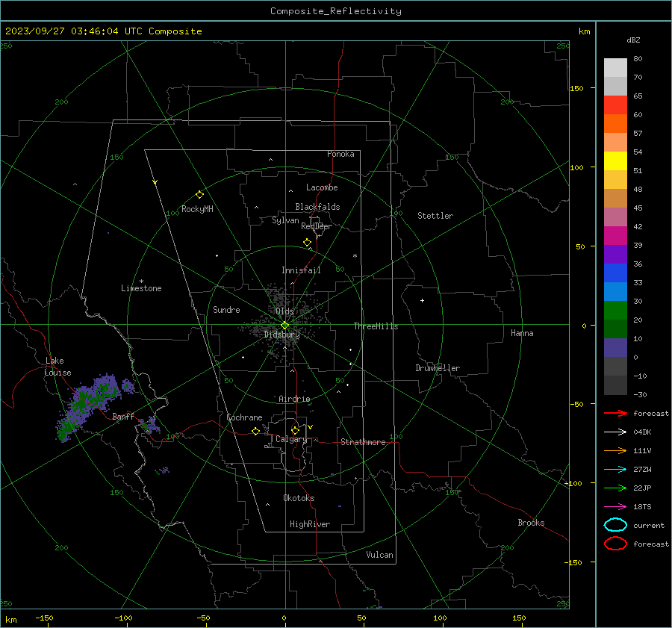Click the RedDeer city label
This screenshot has height=628, width=672.
(x=317, y=226)
